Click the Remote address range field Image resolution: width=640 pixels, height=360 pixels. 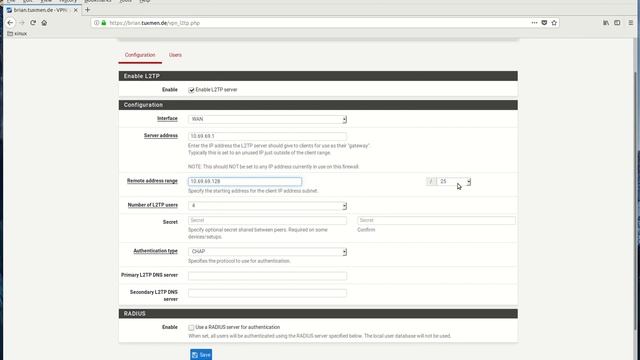pyautogui.click(x=245, y=181)
